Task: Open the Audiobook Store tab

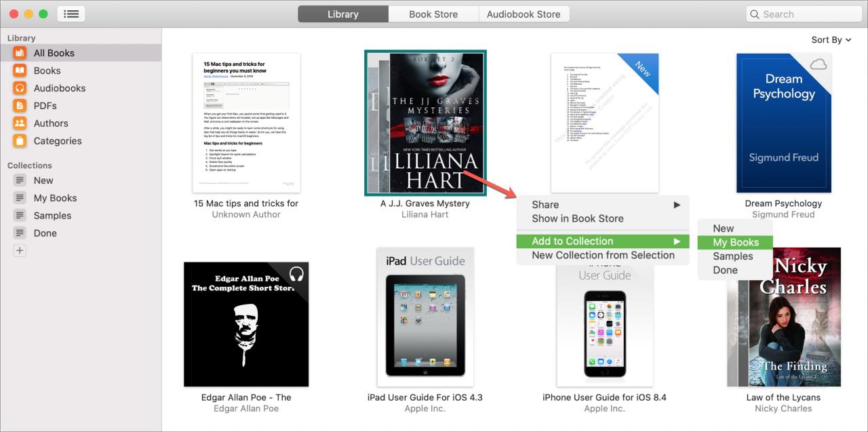Action: 524,14
